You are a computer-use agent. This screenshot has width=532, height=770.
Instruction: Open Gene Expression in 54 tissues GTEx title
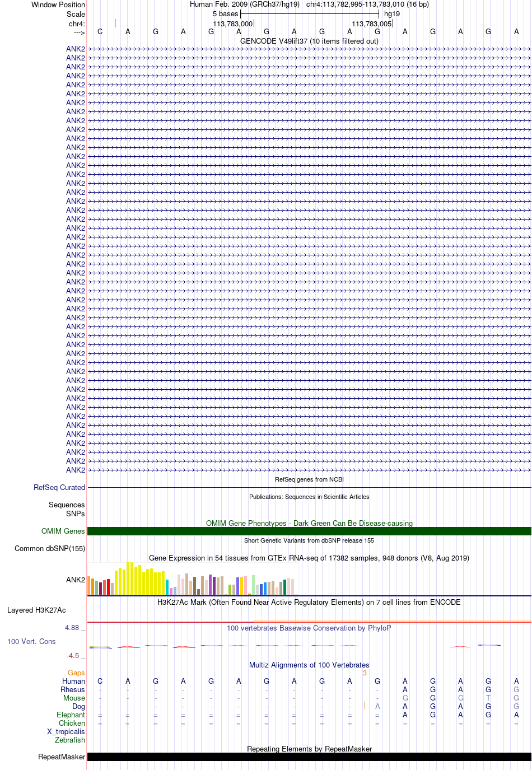[x=309, y=558]
